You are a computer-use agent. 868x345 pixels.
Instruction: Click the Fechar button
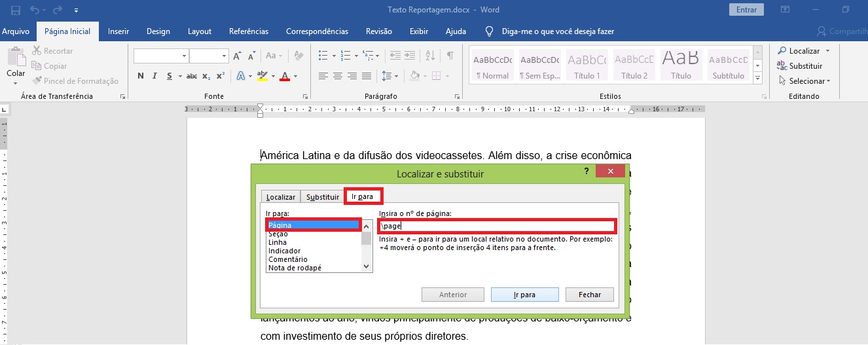pyautogui.click(x=589, y=295)
